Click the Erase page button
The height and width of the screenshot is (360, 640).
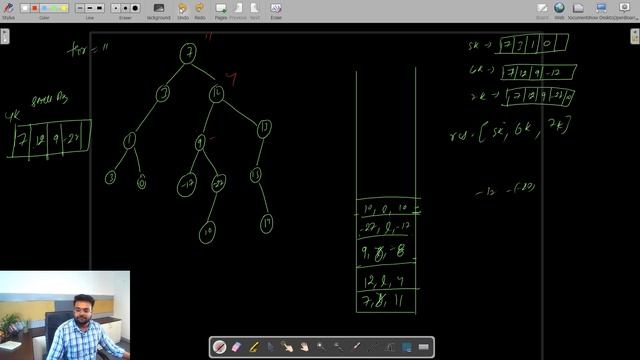(x=276, y=11)
